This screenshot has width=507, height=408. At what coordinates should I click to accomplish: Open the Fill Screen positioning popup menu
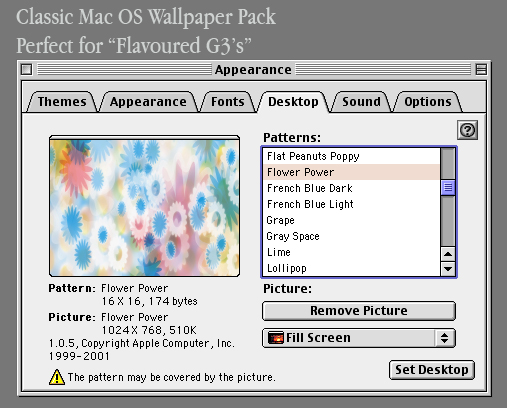coord(359,338)
